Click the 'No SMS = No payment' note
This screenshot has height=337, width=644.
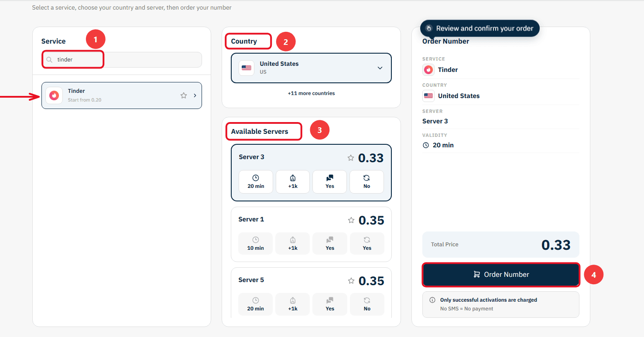467,309
